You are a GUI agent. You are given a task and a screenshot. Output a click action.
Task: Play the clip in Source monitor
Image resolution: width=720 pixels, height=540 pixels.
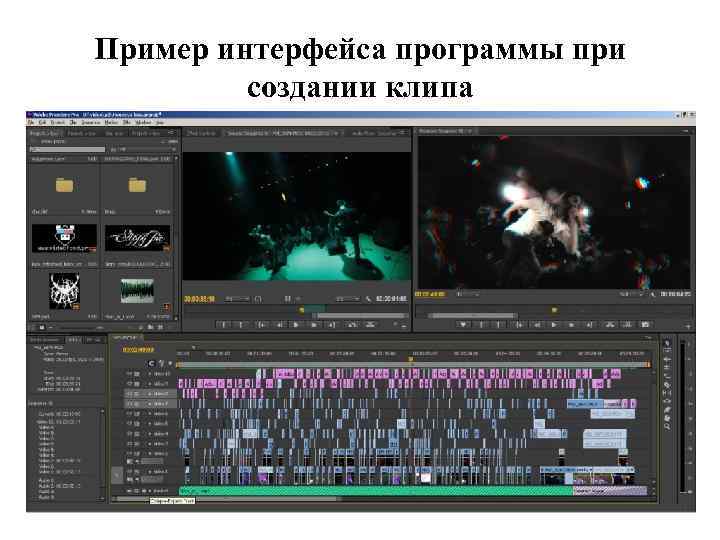pyautogui.click(x=296, y=325)
